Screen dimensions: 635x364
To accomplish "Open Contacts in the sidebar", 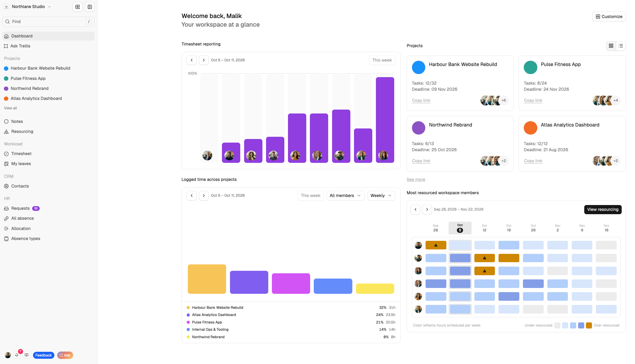I will 49,186.
